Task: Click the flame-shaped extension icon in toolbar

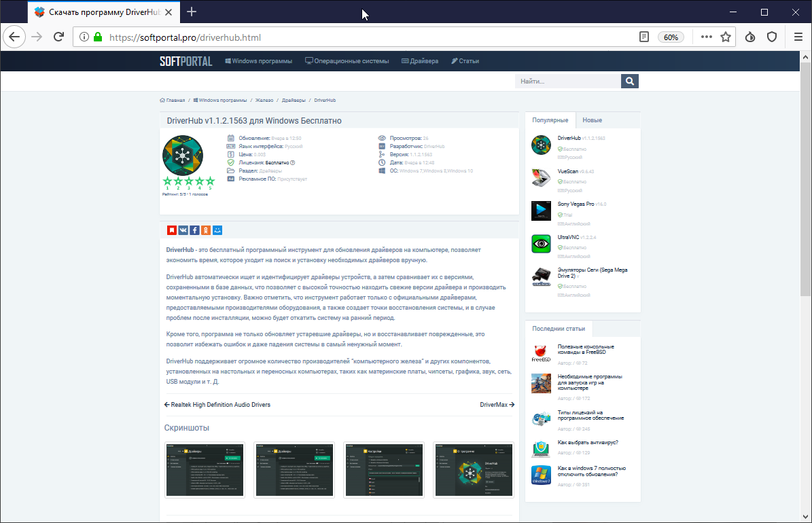Action: click(x=750, y=37)
